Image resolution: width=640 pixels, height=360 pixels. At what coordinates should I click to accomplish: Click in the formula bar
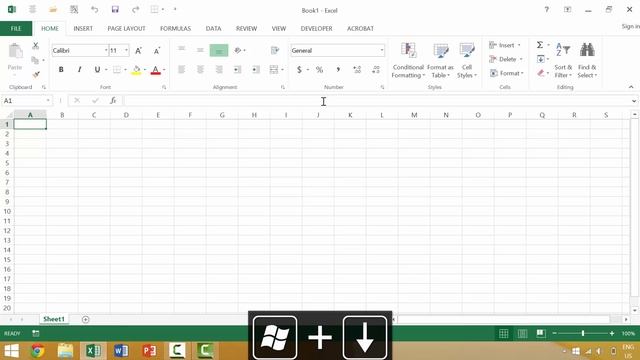377,100
